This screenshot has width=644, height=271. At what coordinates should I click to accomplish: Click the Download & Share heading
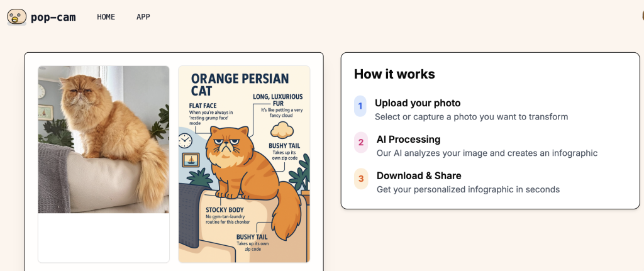[419, 175]
